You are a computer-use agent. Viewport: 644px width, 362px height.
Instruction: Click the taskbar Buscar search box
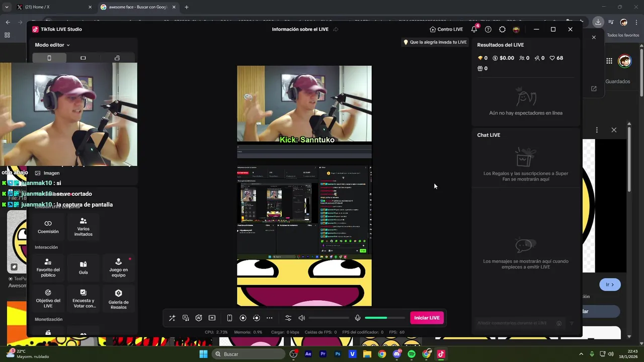click(x=249, y=354)
